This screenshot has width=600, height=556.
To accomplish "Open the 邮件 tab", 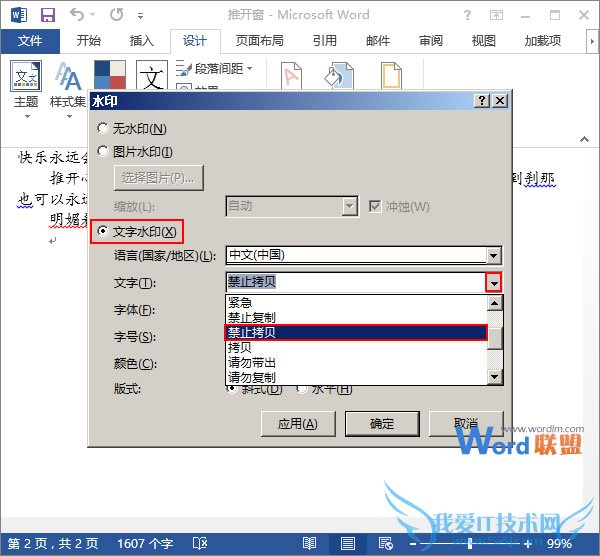I will pyautogui.click(x=378, y=41).
